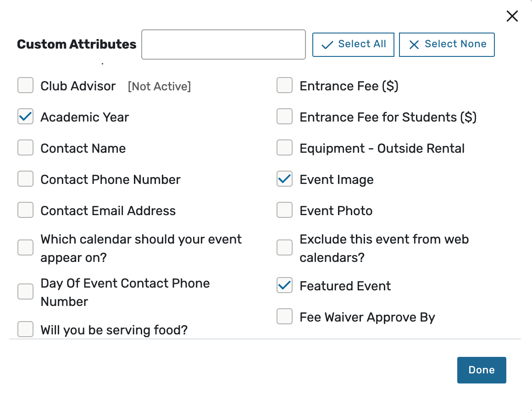Check 'Will you be serving food?' option

[x=26, y=329]
